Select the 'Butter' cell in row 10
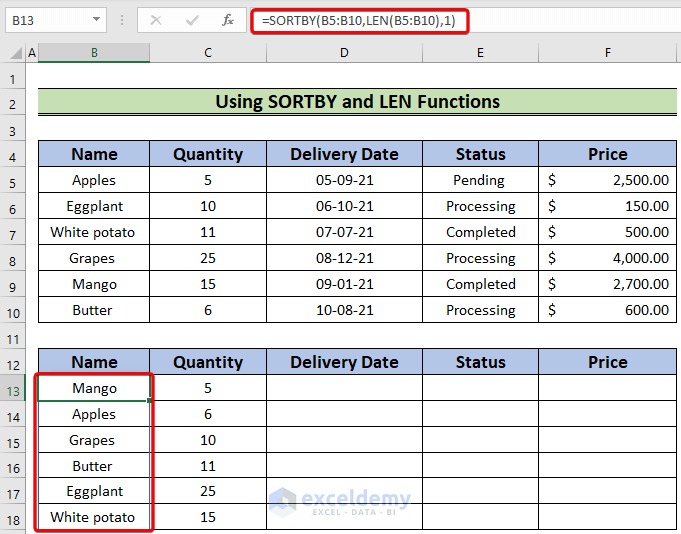 tap(94, 310)
